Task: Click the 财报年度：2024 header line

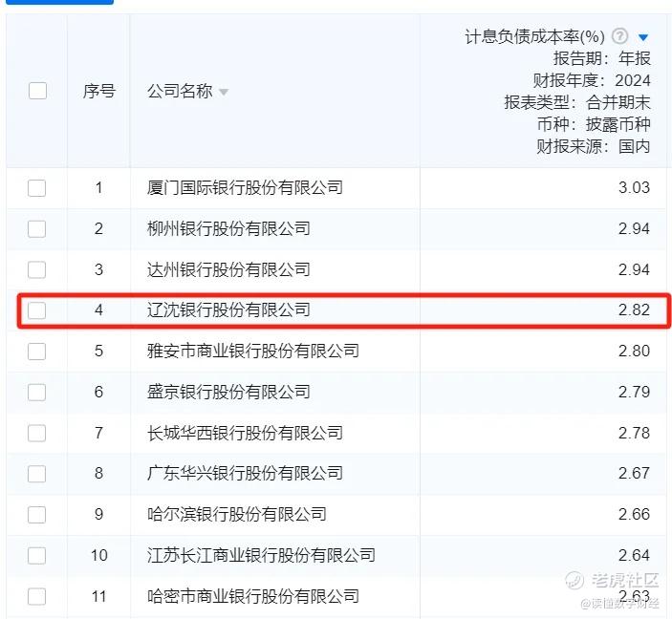Action: point(592,80)
